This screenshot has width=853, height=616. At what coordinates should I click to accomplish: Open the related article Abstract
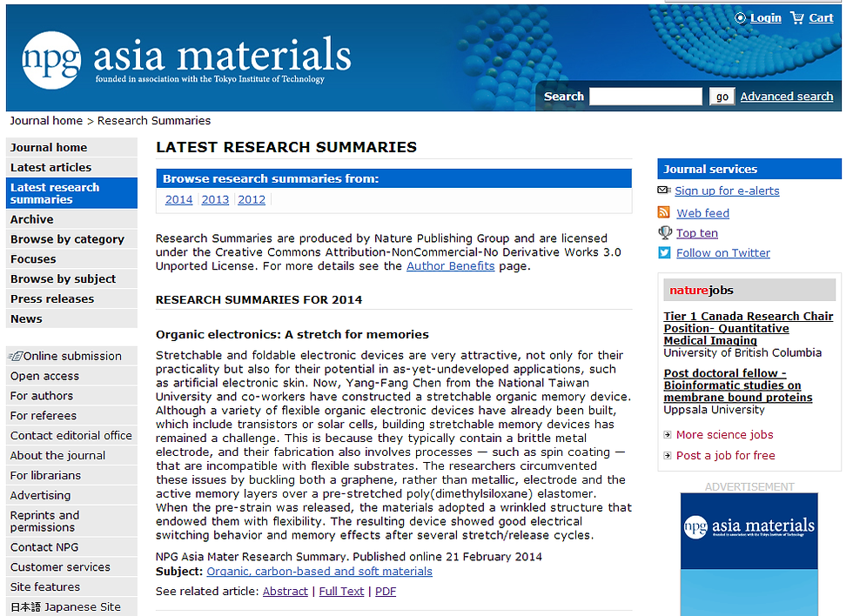[x=285, y=592]
